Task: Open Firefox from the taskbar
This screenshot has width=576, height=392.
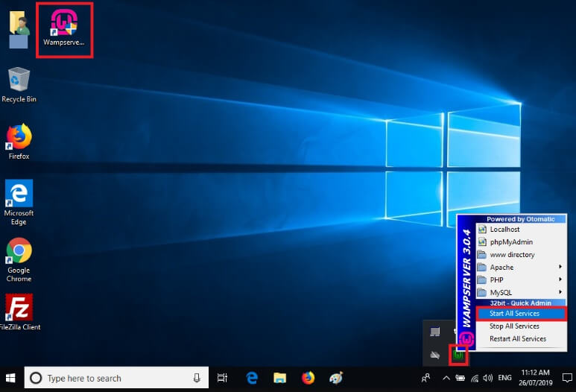Action: tap(308, 378)
